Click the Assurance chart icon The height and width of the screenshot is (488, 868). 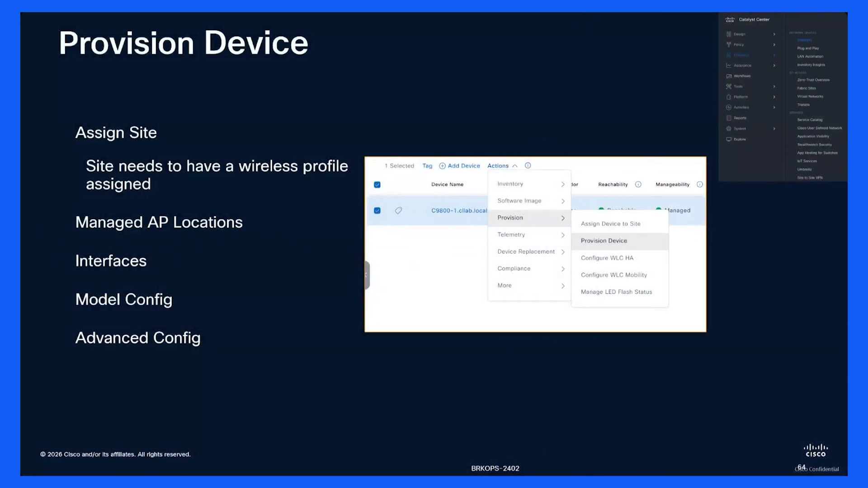point(728,66)
